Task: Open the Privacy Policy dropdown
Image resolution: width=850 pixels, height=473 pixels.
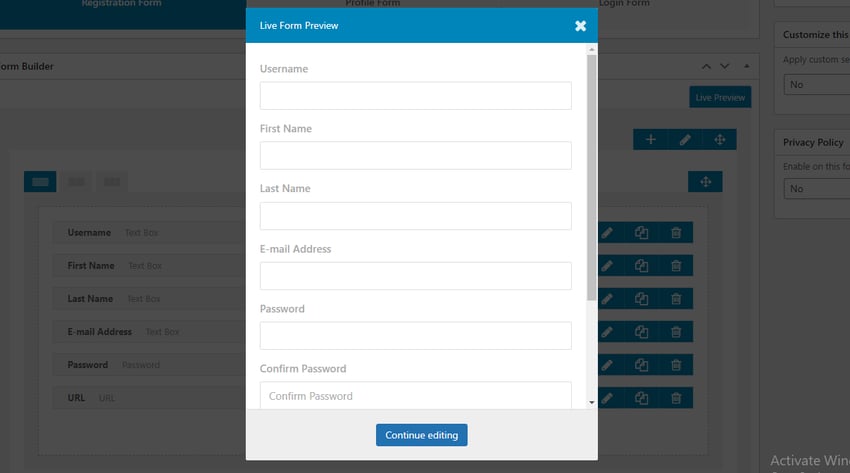Action: pos(815,188)
